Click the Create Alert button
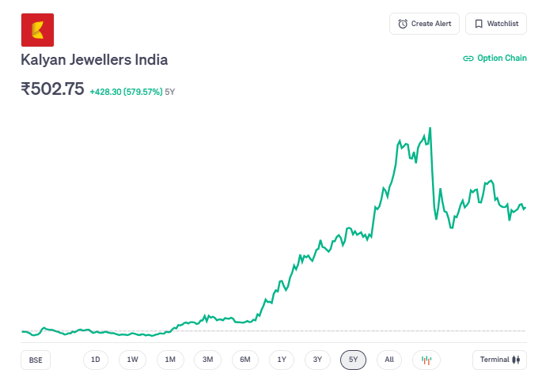This screenshot has height=392, width=542. 424,24
